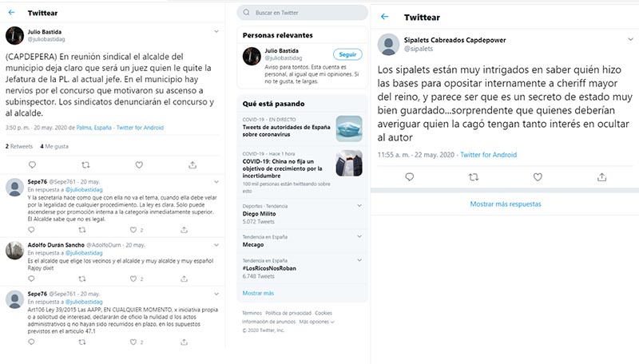Reply to Julio Bastida's main tweet

(x=32, y=165)
